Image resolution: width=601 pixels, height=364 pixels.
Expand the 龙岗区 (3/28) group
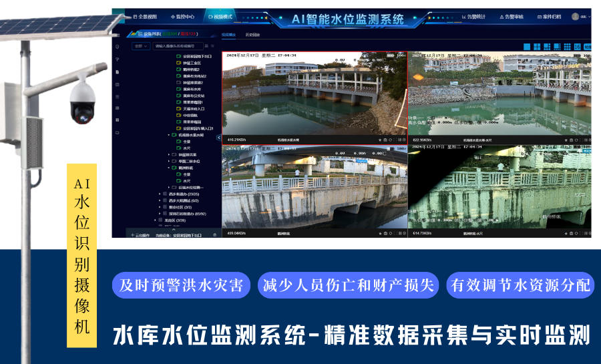point(155,220)
